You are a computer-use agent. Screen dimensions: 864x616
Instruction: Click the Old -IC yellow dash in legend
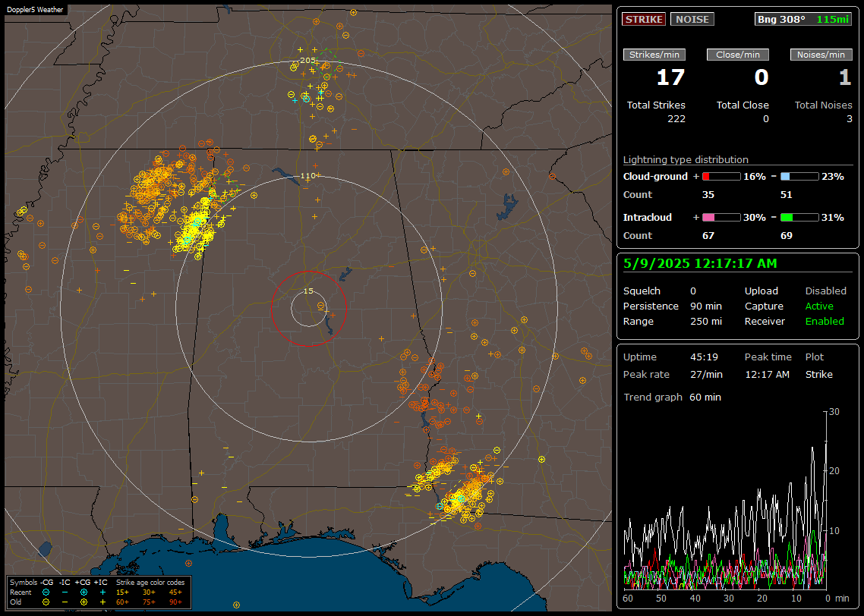tap(65, 602)
